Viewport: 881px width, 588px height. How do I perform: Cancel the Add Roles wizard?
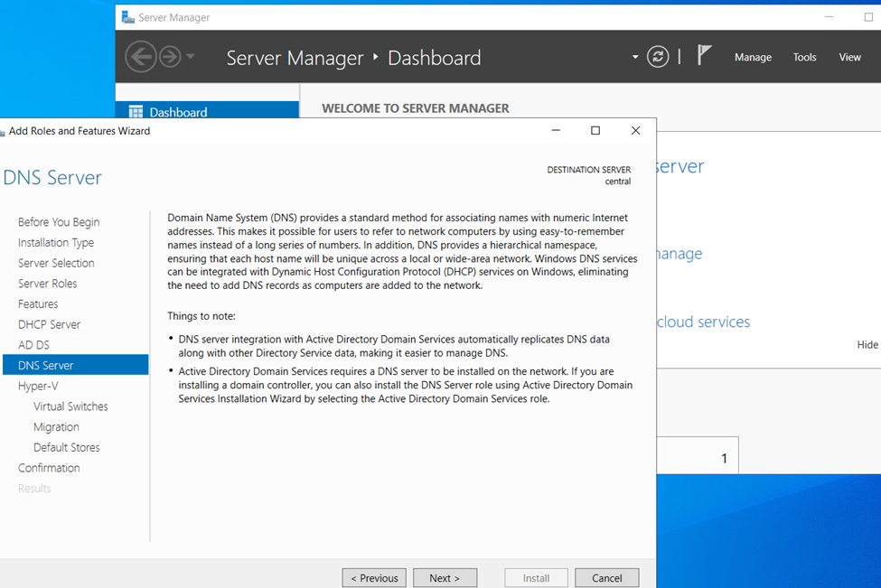[x=607, y=578]
